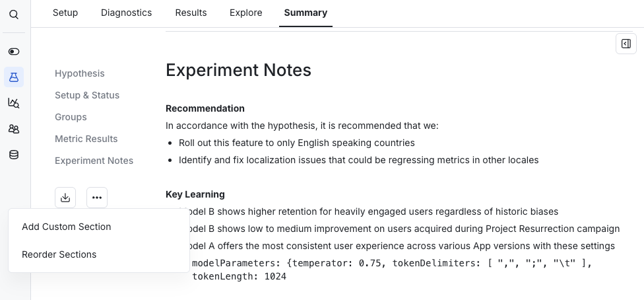Switch to the Explore tab
644x300 pixels.
(245, 13)
